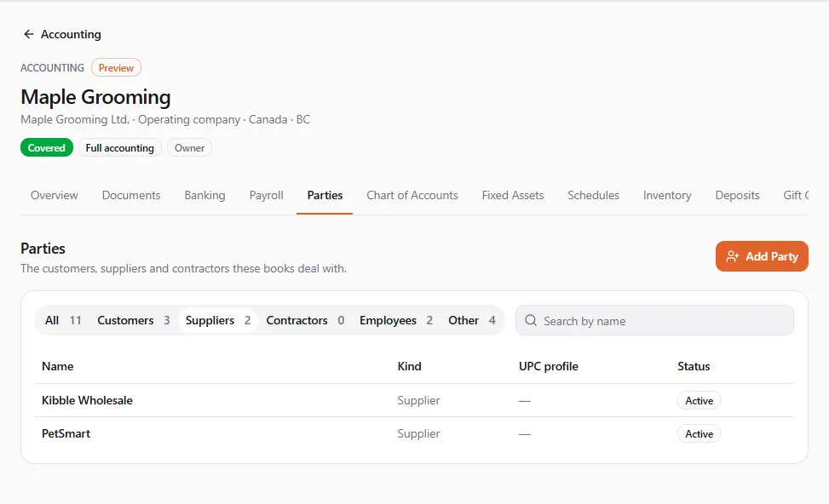Open the Chart of Accounts tab
Screen dimensions: 829x504
tap(412, 196)
